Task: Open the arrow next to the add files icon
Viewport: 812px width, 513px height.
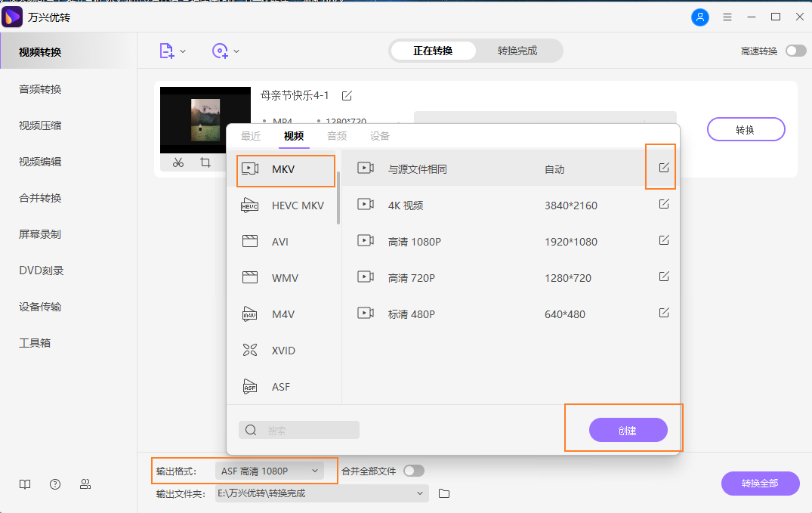Action: tap(182, 51)
